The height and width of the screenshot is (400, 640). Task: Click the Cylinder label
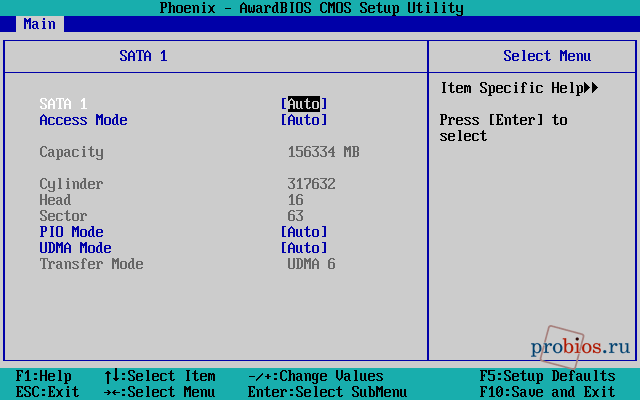pos(71,184)
